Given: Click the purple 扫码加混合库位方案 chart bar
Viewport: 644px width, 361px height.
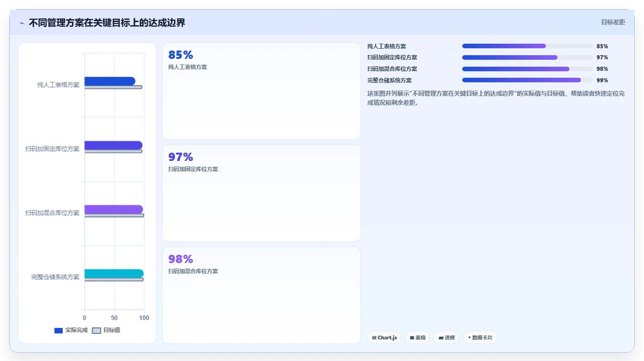Looking at the screenshot, I should click(114, 210).
